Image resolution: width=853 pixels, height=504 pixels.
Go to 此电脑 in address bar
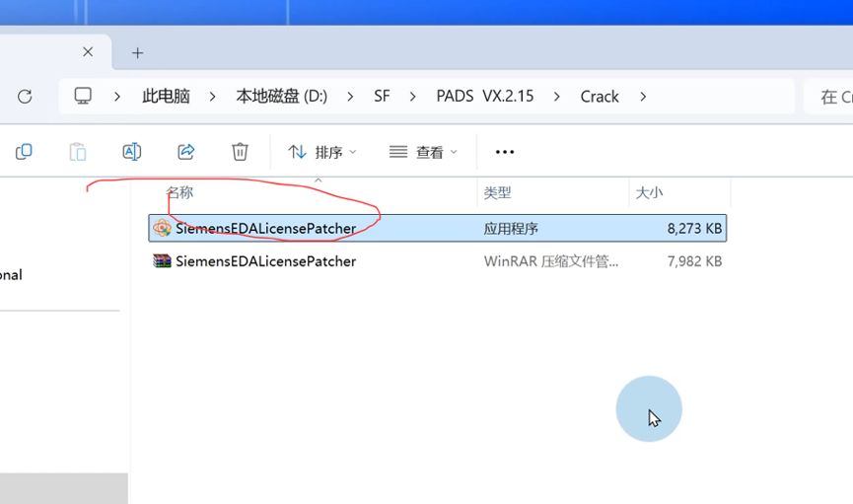click(166, 97)
